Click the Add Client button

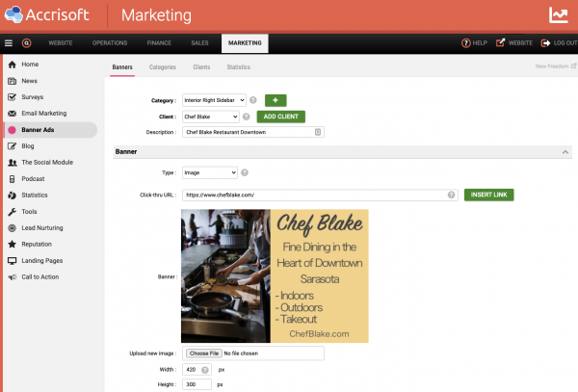pos(281,117)
